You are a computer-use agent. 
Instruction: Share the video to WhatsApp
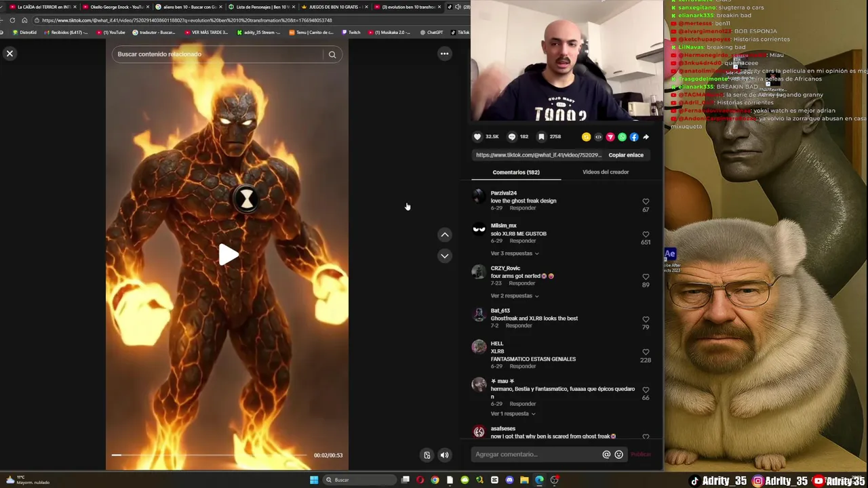click(x=622, y=137)
